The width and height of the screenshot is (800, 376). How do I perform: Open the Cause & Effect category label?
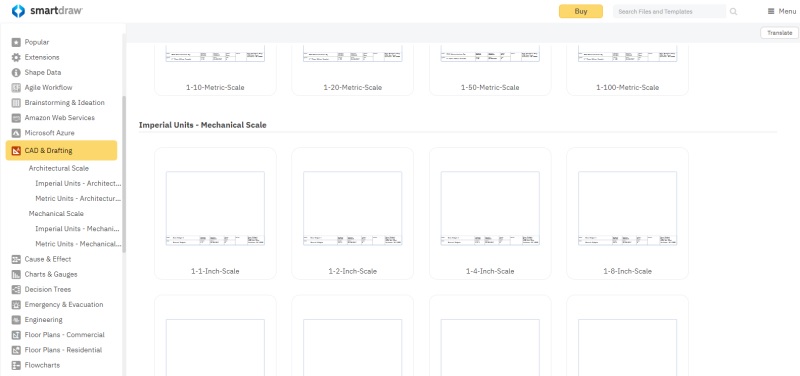click(x=48, y=259)
